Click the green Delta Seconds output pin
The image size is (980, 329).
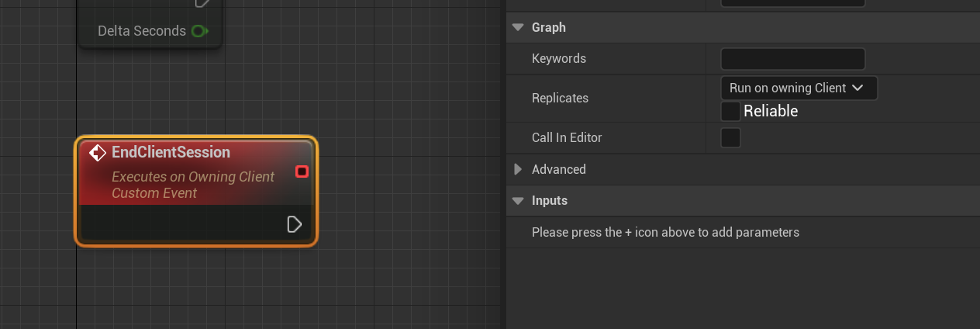coord(199,31)
